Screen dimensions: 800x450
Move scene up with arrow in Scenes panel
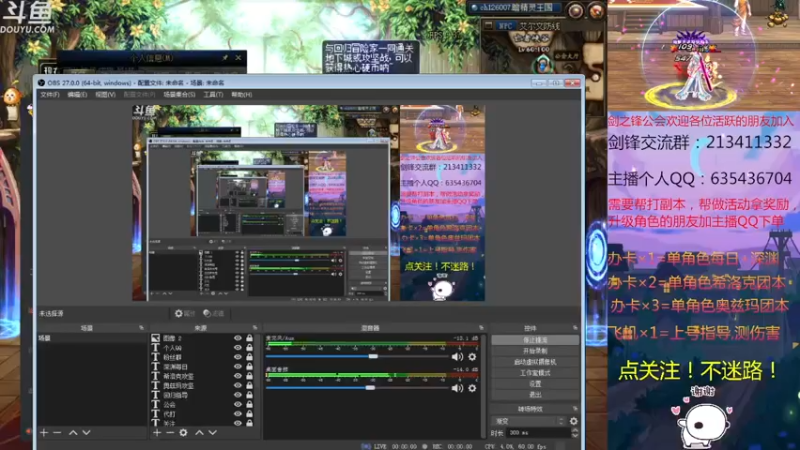[73, 433]
